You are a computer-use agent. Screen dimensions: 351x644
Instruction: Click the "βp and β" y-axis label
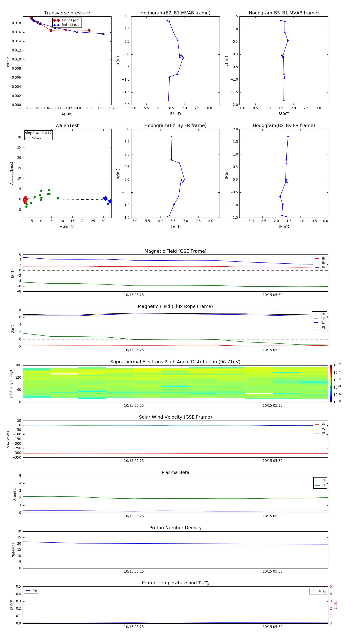coord(14,494)
